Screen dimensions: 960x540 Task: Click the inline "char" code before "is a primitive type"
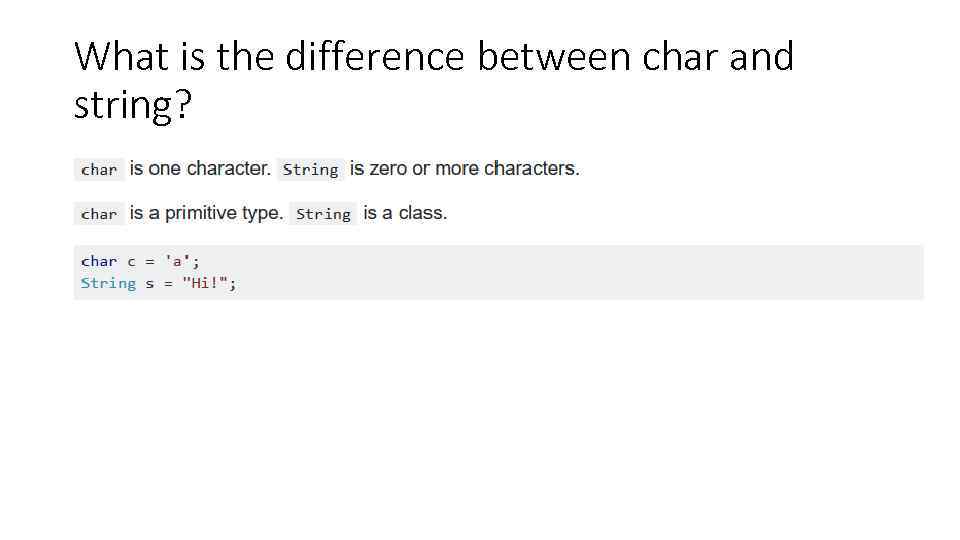click(99, 214)
